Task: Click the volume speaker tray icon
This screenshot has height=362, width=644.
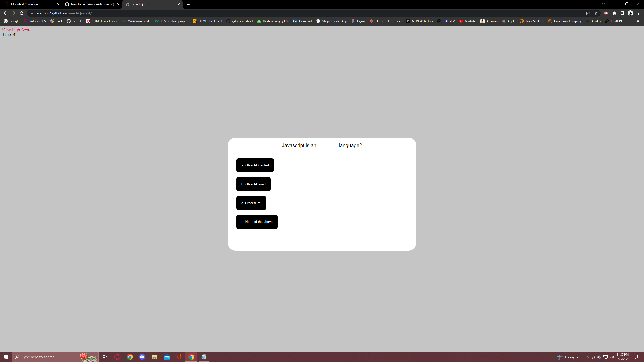Action: (x=612, y=357)
